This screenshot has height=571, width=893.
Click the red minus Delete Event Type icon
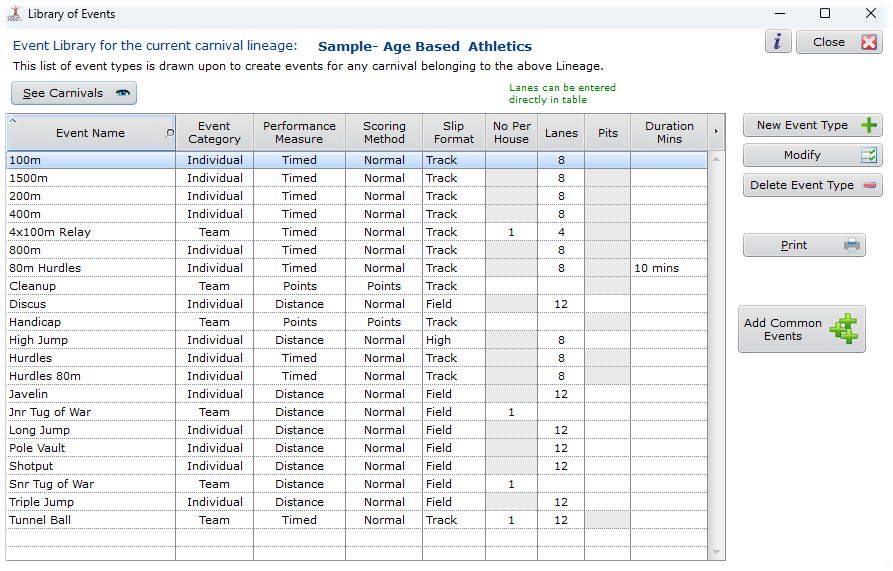tap(870, 185)
